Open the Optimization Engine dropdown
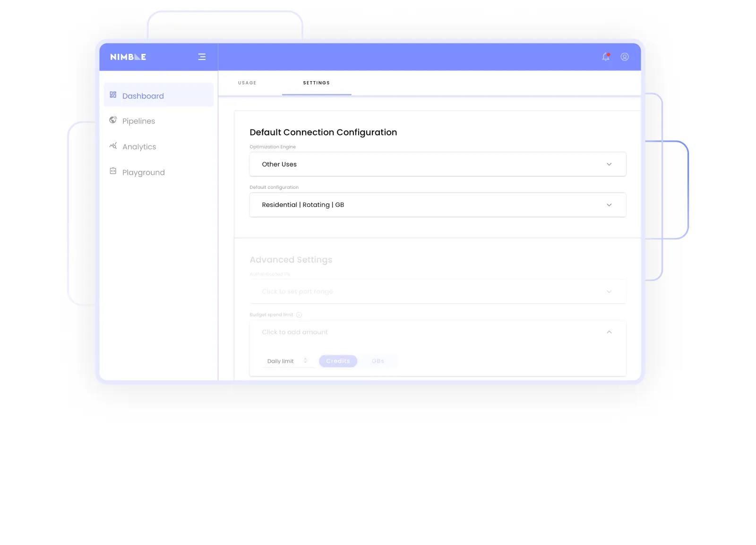The image size is (756, 545). (609, 164)
